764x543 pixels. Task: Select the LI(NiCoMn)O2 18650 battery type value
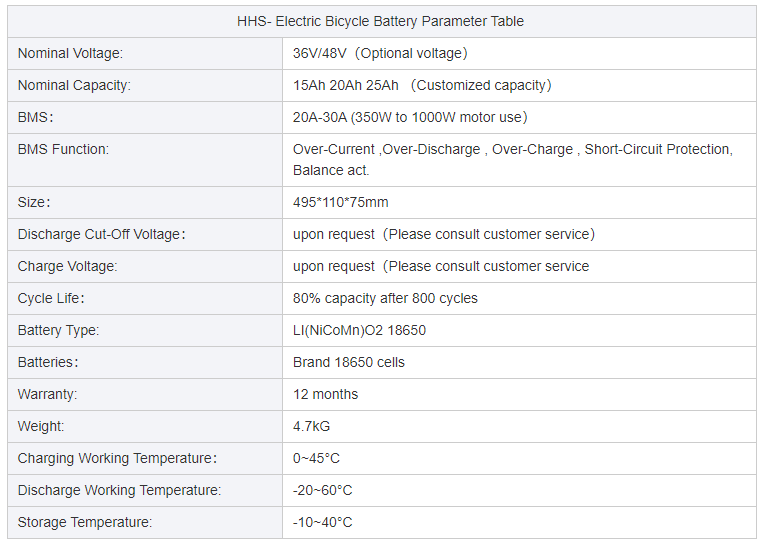(x=360, y=330)
